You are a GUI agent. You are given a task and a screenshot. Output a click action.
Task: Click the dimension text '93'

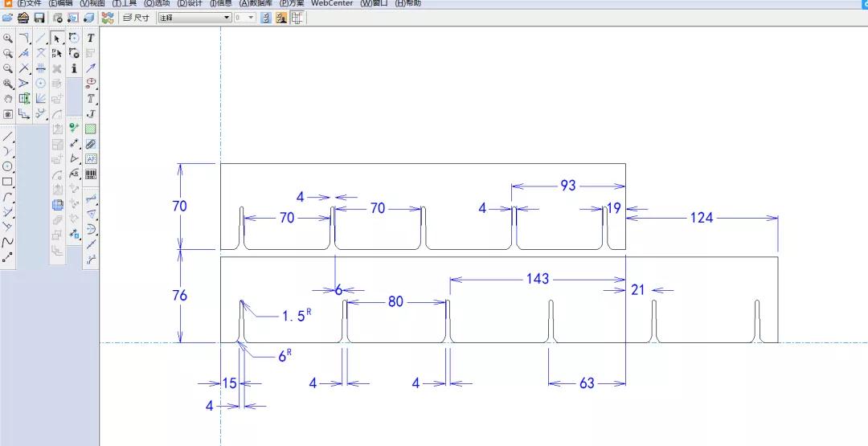pos(568,186)
